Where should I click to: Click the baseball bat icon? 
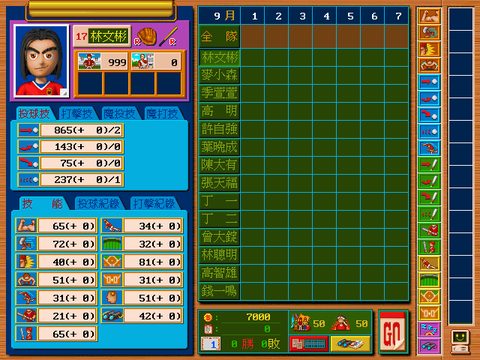168,36
